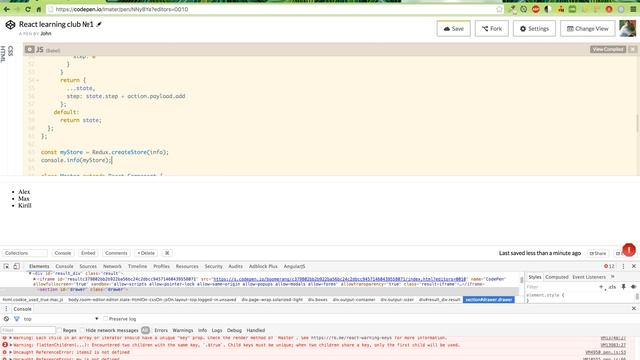
Task: Click the console filter funnel icon
Action: [x=17, y=319]
